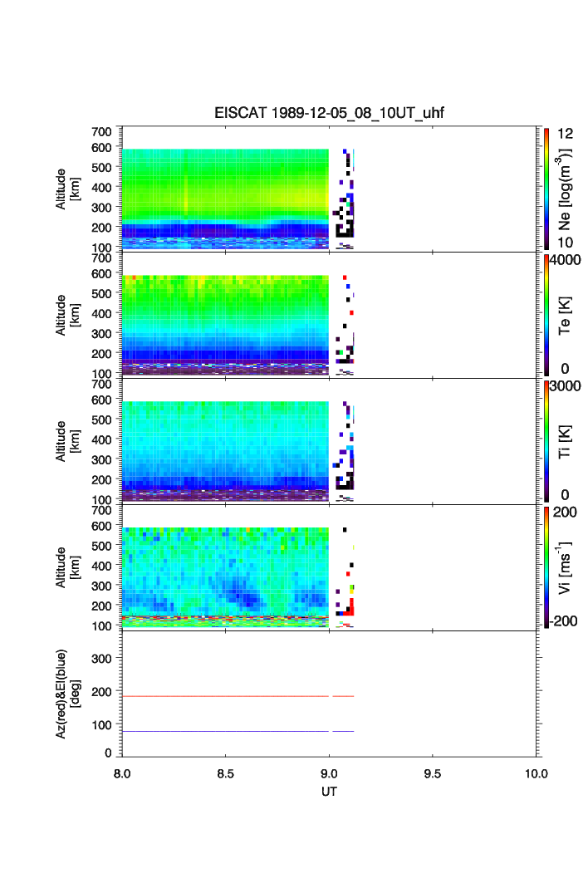Viewport: 588px width, 883px height.
Task: Click the 9.0 tick on the UT axis
Action: point(330,773)
